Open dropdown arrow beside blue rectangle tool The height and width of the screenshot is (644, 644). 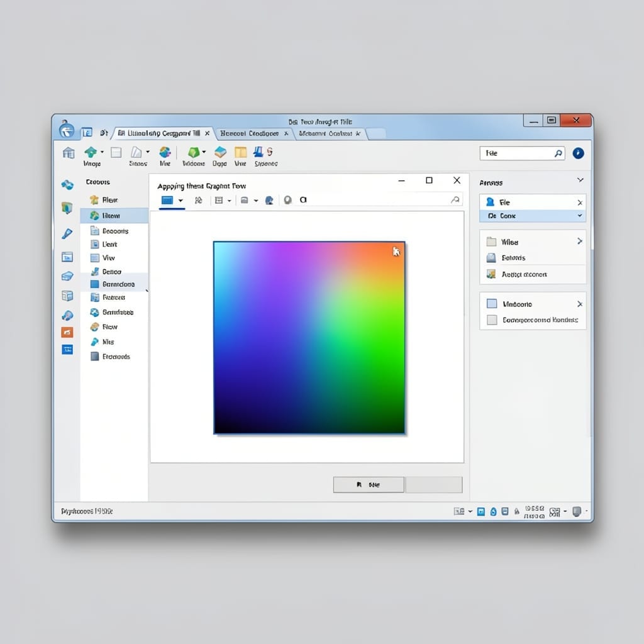coord(180,201)
